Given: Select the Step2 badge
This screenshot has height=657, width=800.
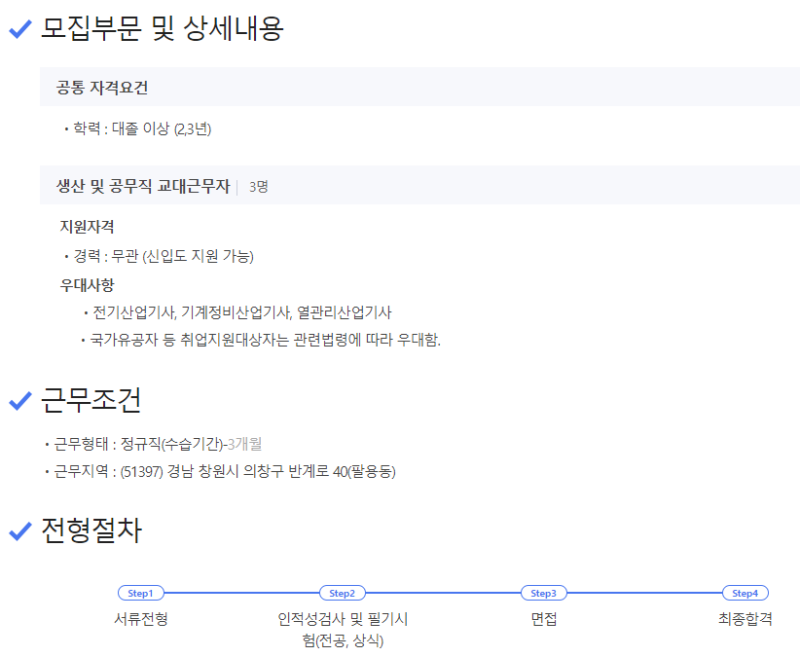Looking at the screenshot, I should (x=342, y=593).
